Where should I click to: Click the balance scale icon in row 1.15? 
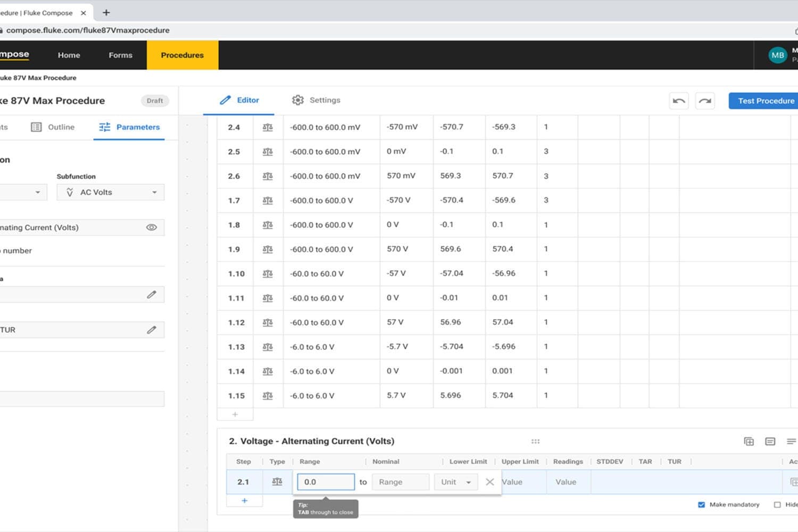(x=268, y=396)
